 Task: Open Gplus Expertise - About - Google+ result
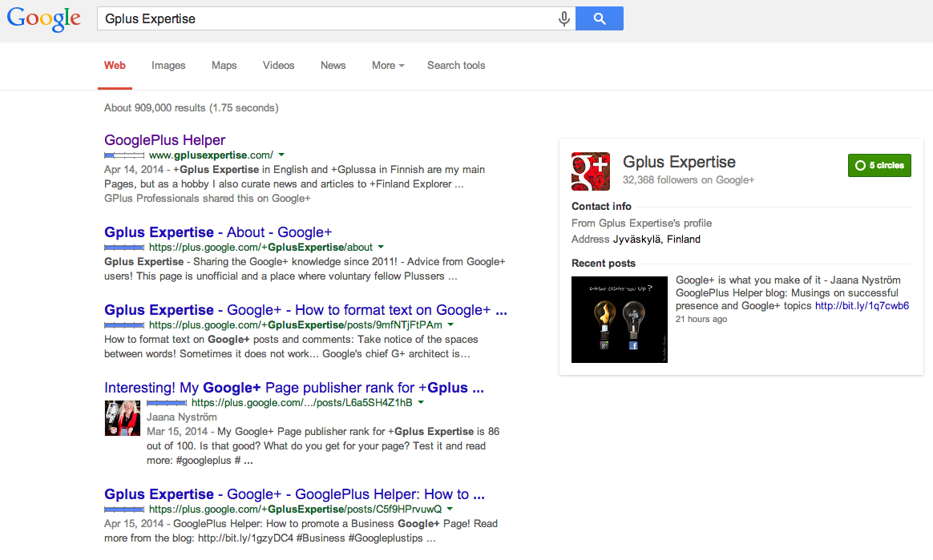tap(218, 232)
